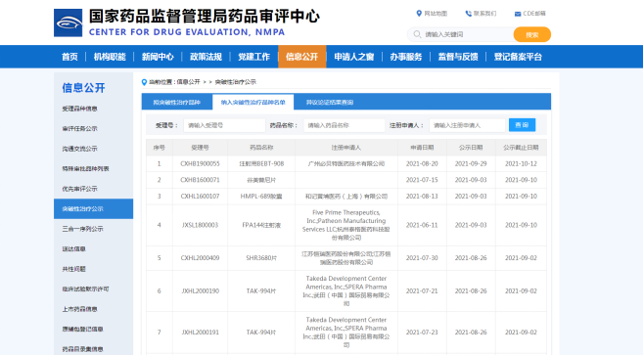Click the 注册申请人 input field
644x355 pixels.
click(468, 125)
